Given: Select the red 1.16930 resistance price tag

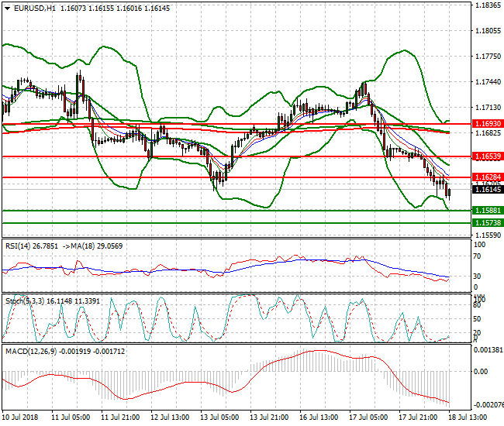Looking at the screenshot, I should [488, 123].
